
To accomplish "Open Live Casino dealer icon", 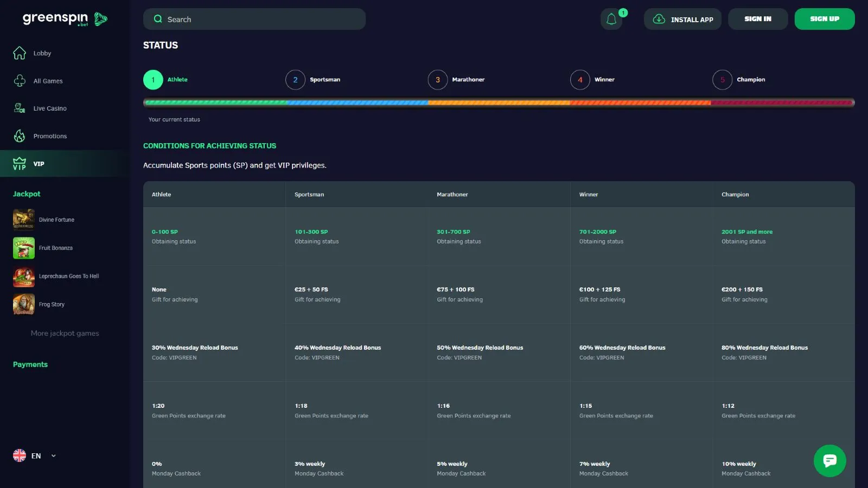I will [20, 108].
